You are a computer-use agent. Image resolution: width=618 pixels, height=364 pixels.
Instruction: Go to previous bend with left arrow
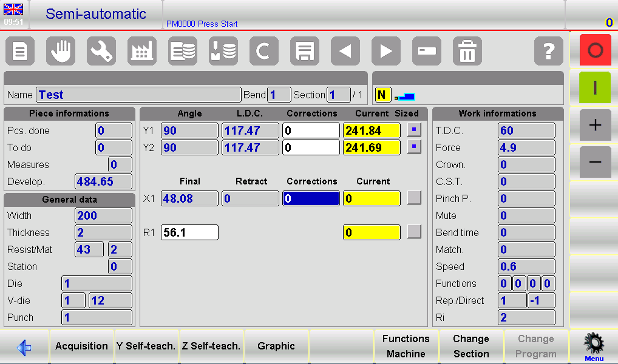[345, 52]
